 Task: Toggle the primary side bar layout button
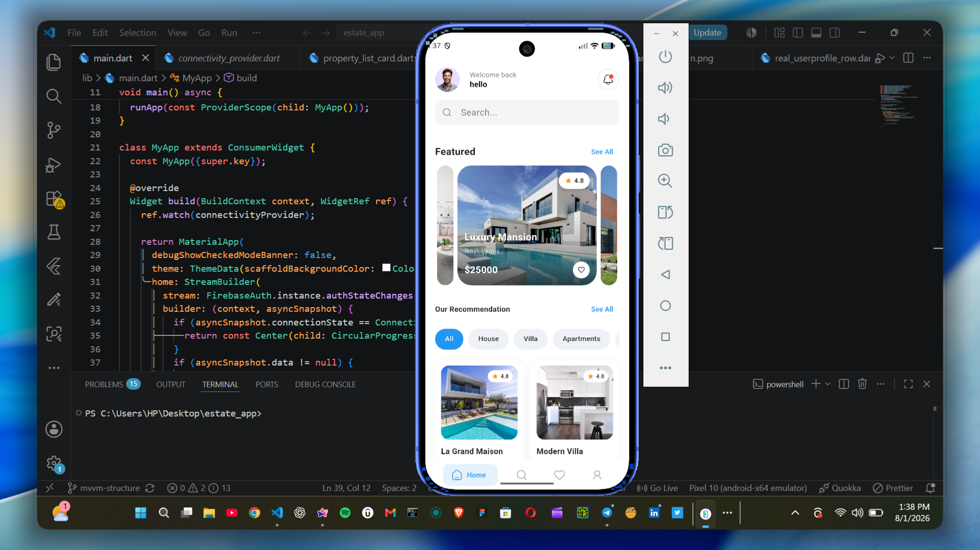click(798, 33)
